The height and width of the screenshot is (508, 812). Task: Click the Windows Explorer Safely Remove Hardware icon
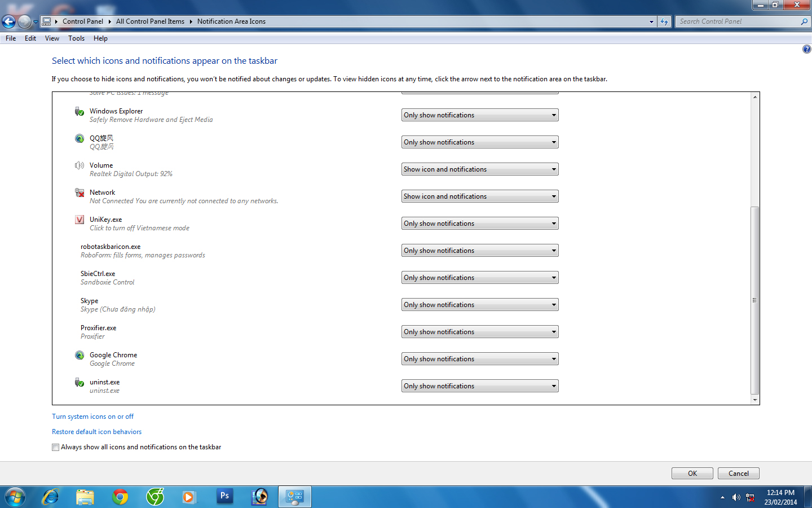80,111
